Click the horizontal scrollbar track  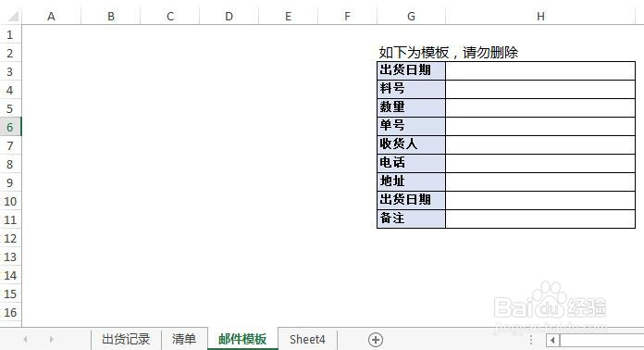tap(601, 340)
